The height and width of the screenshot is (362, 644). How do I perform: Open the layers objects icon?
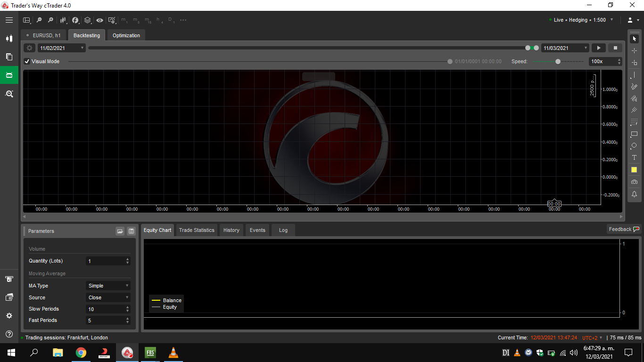coord(88,20)
